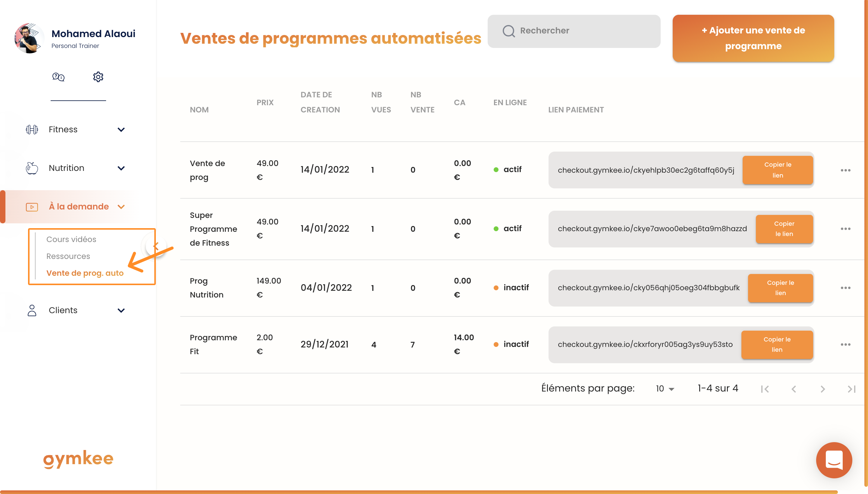
Task: Click checkout link ending ckye7awoo0ebeg6ta9m8hazzd
Action: click(x=652, y=229)
